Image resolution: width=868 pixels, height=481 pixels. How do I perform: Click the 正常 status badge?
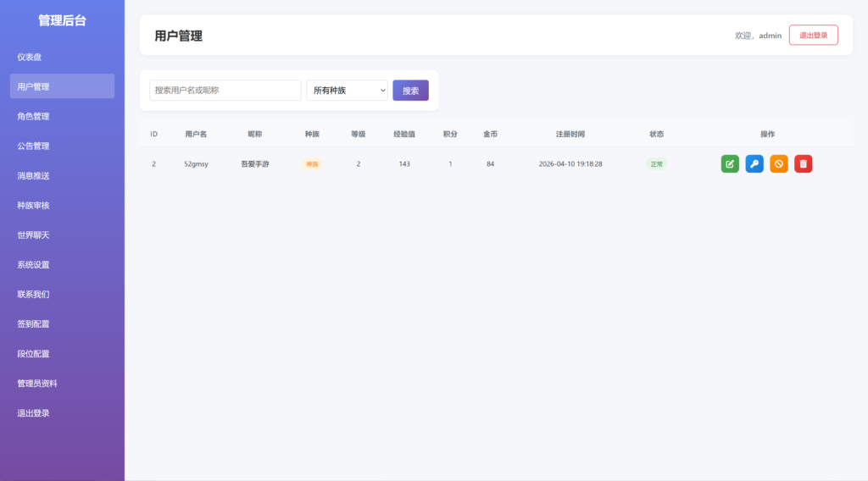tap(656, 164)
